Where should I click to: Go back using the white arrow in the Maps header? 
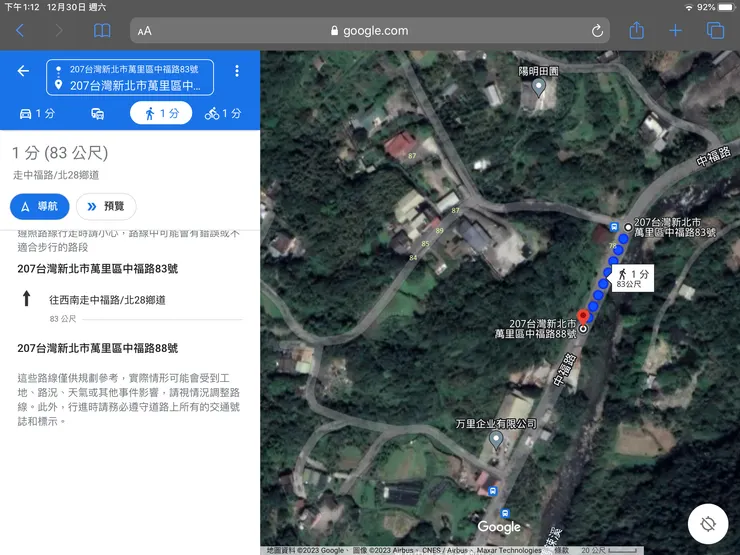(x=23, y=71)
